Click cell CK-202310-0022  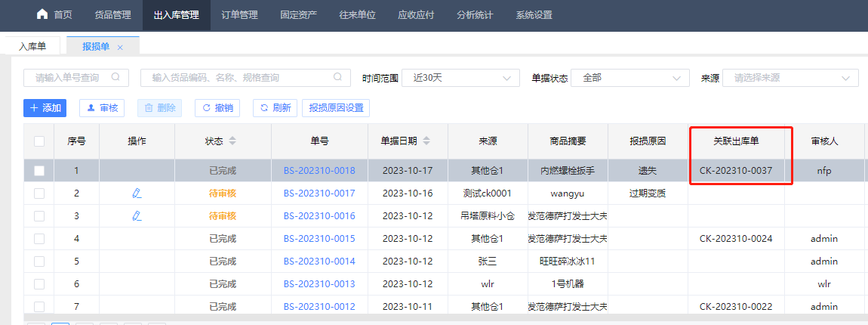(736, 307)
